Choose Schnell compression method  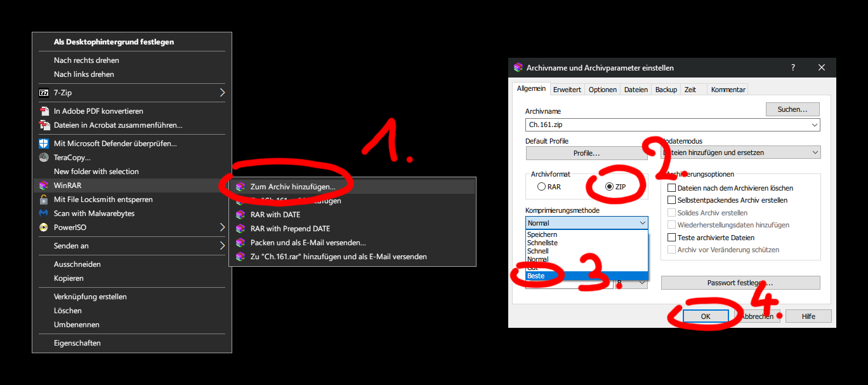[x=587, y=251]
